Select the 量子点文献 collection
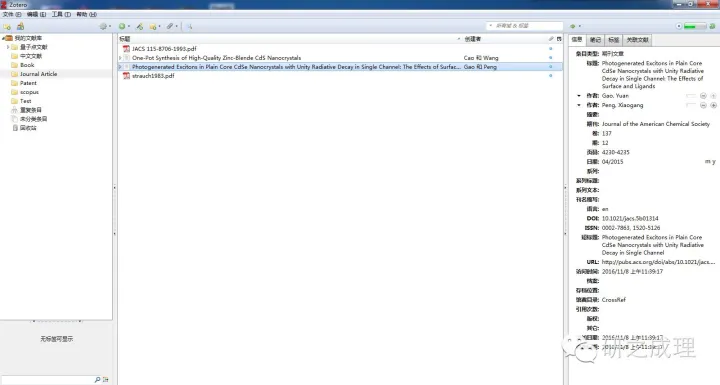 [34, 47]
